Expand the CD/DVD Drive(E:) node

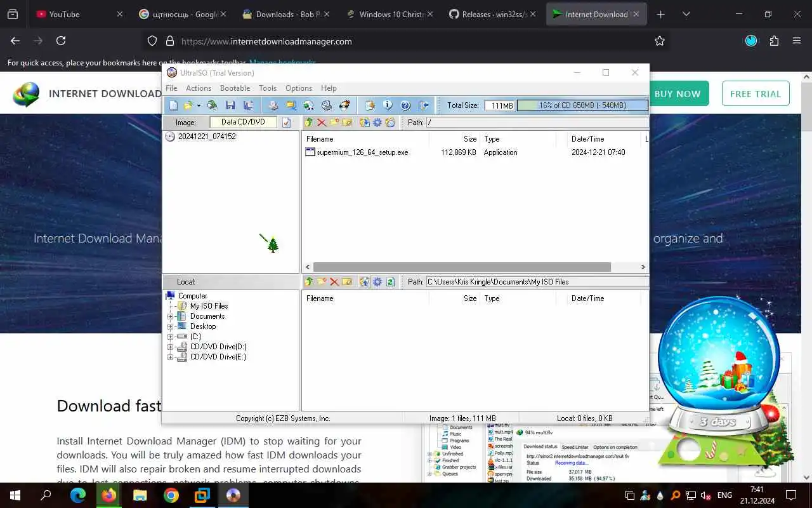click(x=170, y=357)
